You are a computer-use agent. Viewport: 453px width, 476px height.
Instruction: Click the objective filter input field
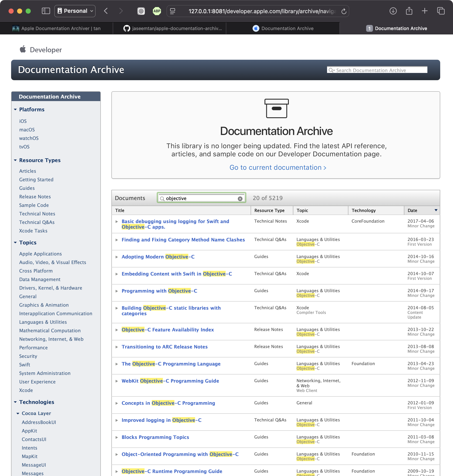point(201,198)
